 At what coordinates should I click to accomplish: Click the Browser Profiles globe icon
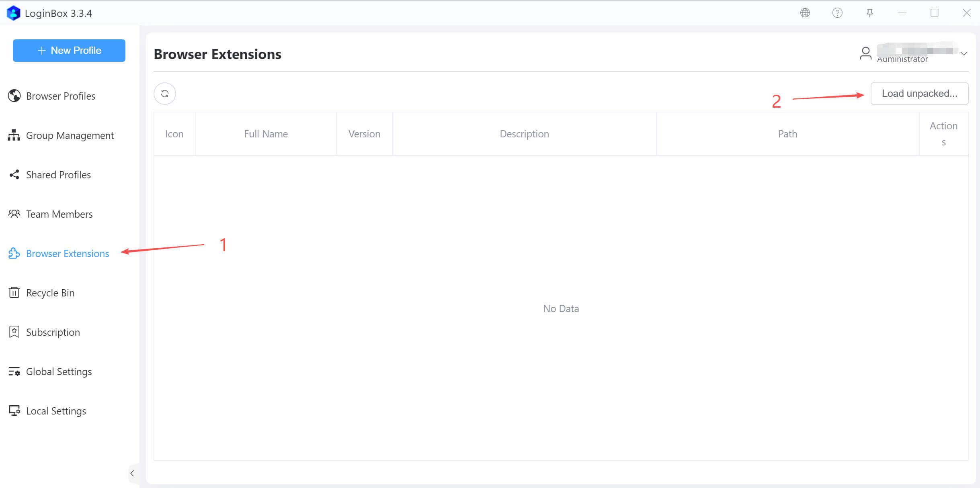click(14, 96)
